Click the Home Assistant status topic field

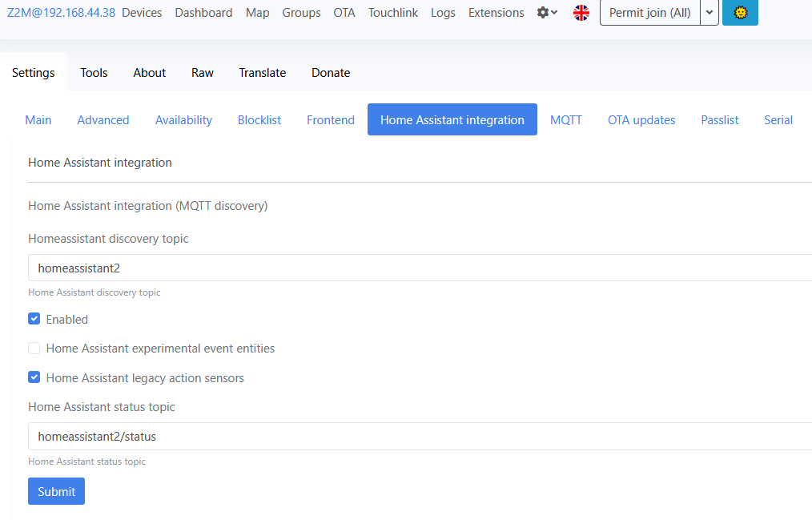click(x=420, y=436)
